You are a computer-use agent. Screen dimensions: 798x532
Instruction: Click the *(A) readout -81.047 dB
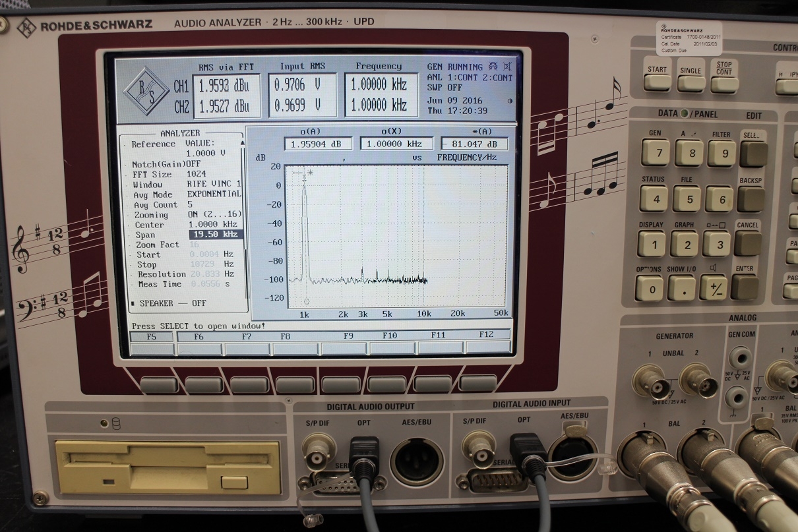(474, 144)
